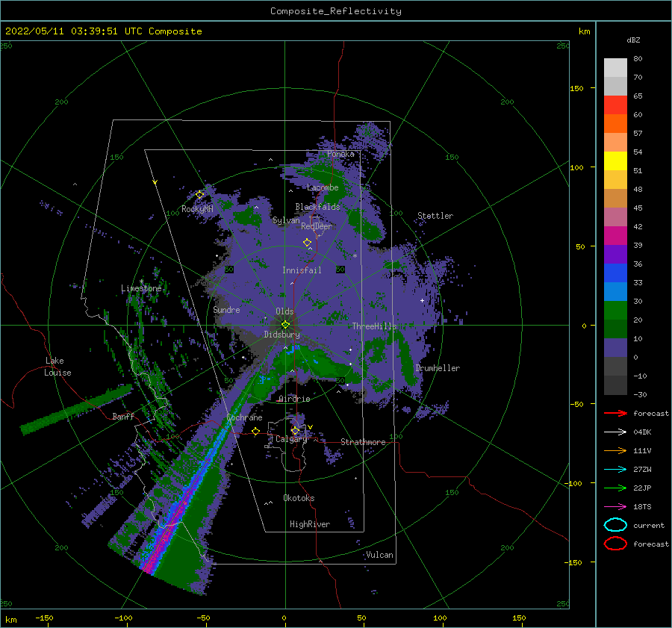Click the Ponoka city label
The image size is (672, 628).
340,154
